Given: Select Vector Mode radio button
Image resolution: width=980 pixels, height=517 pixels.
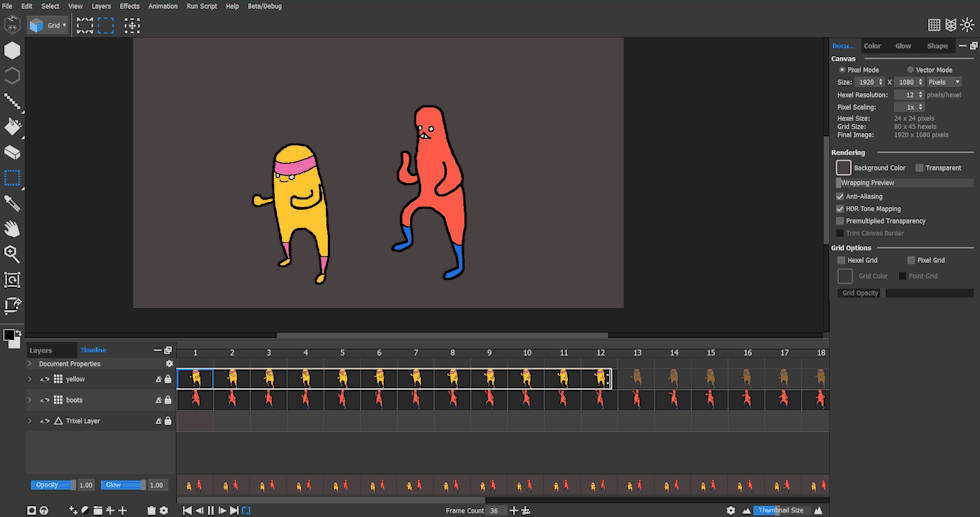Looking at the screenshot, I should 910,70.
